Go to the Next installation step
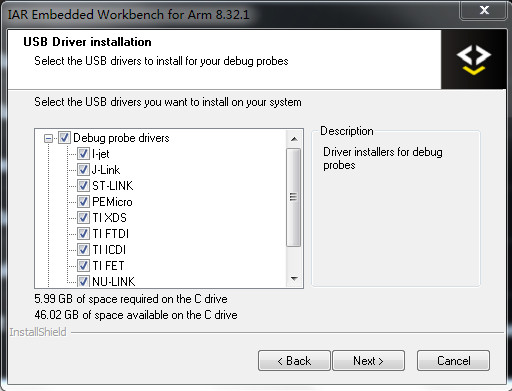The height and width of the screenshot is (391, 512). tap(368, 361)
